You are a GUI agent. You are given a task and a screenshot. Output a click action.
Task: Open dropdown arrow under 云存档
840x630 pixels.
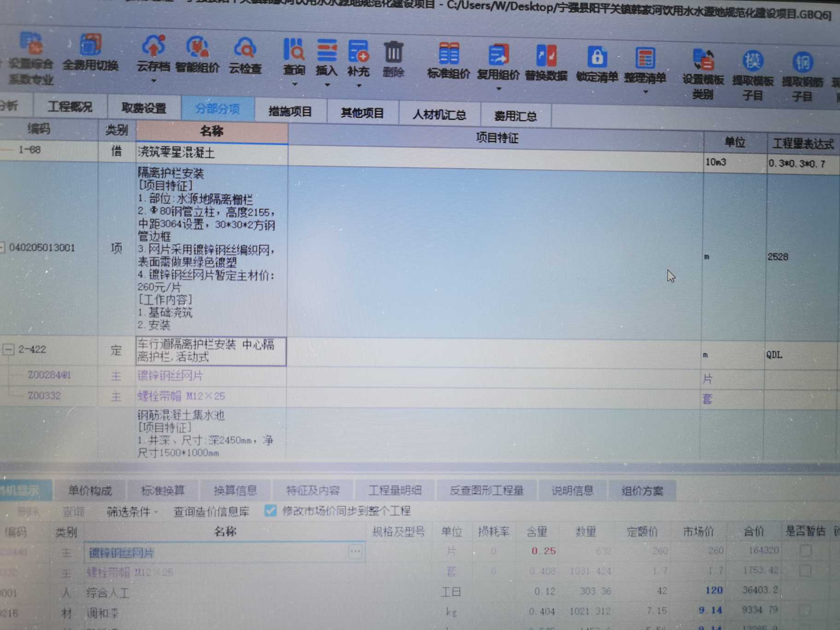(x=153, y=81)
